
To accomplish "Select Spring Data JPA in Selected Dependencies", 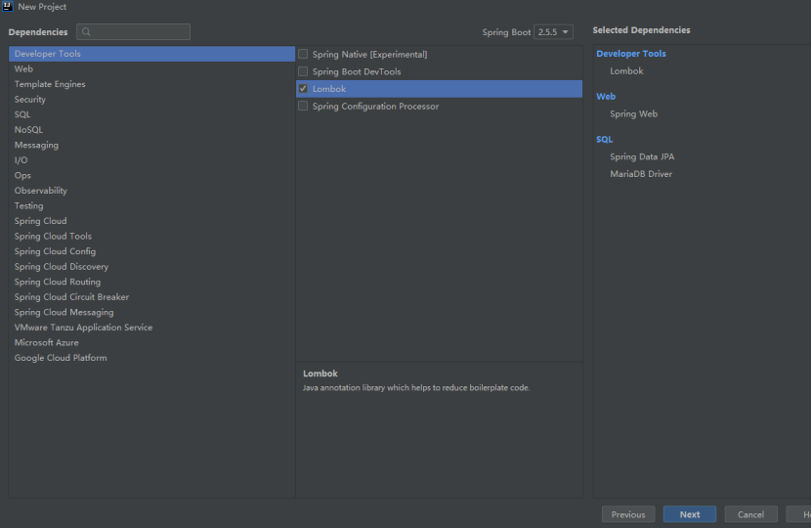I will (642, 156).
